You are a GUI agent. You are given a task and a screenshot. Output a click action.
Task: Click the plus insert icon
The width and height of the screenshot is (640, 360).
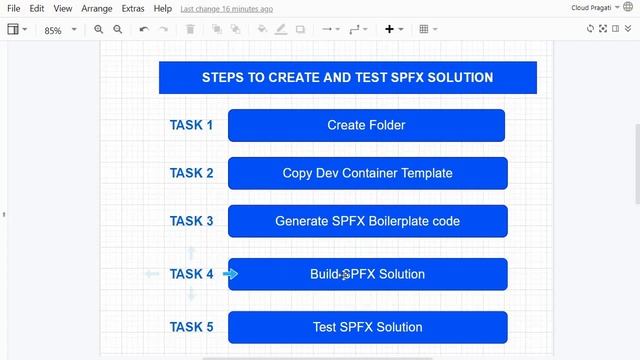pyautogui.click(x=389, y=29)
